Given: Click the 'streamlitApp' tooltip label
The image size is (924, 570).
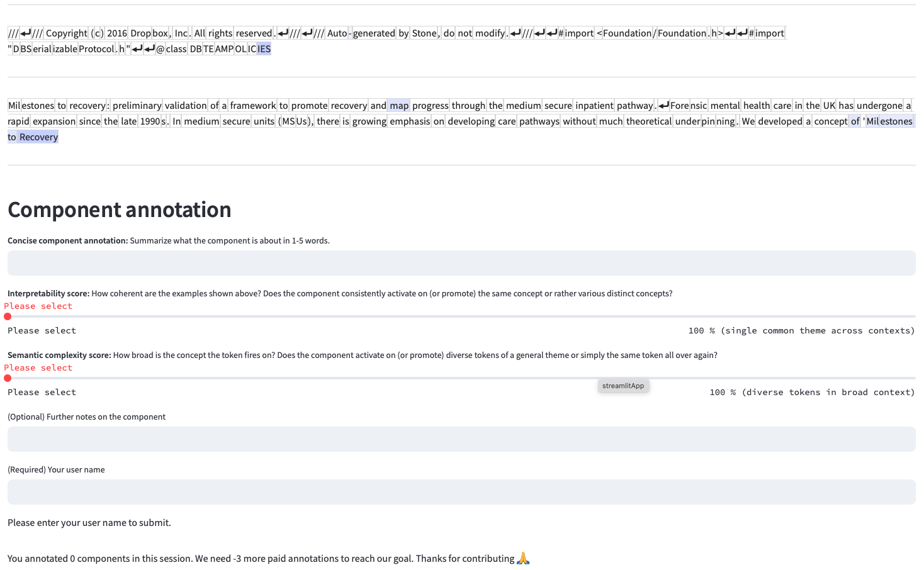Looking at the screenshot, I should pyautogui.click(x=623, y=386).
